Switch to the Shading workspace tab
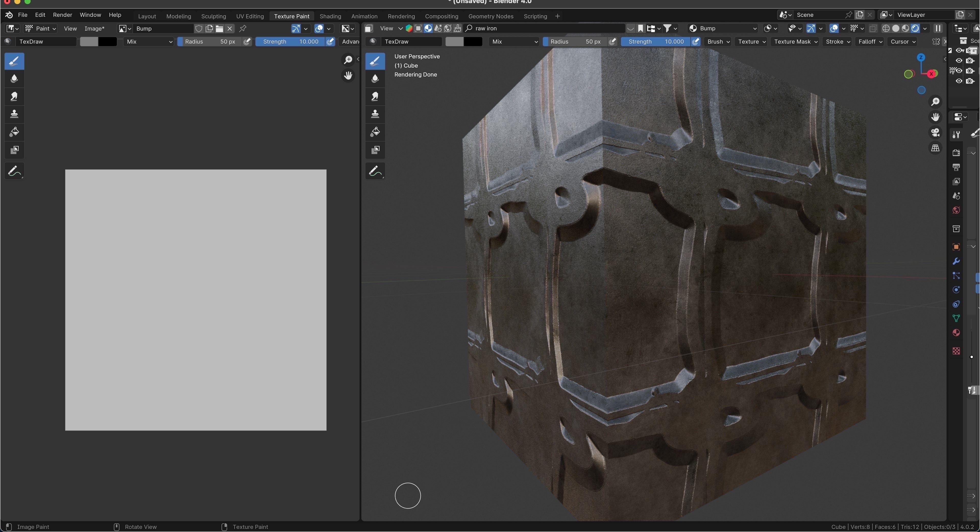 point(330,16)
